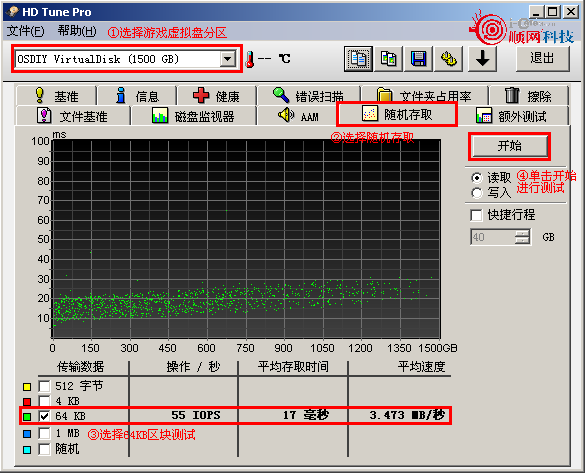Click the yellow 512 字节 color swatch
The image size is (585, 473).
(27, 387)
